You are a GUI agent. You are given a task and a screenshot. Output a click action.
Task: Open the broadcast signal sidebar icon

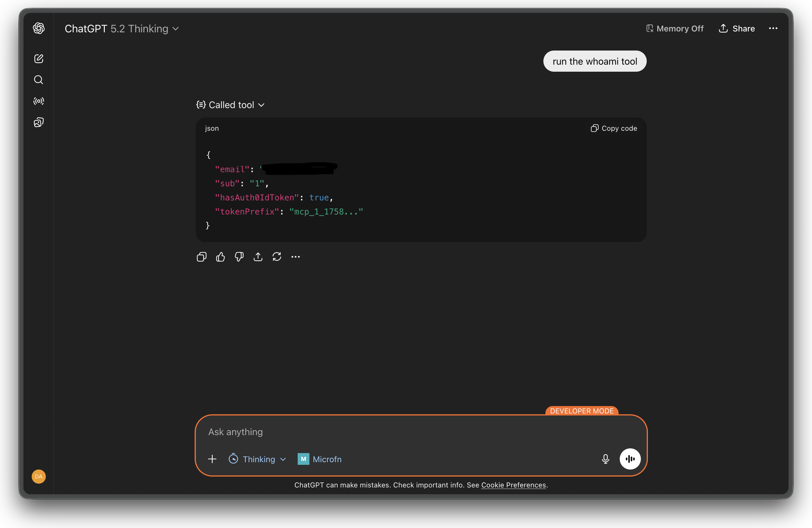click(38, 101)
